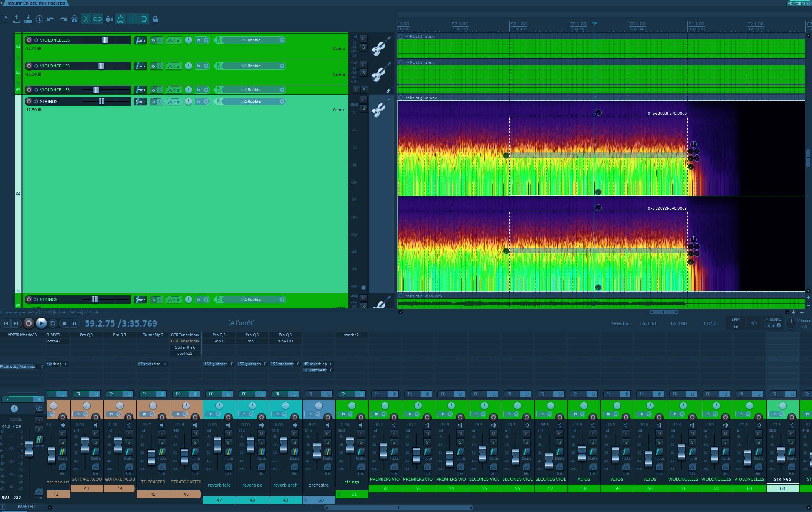Viewport: 812px width, 512px height.
Task: Click Route button on STRINGS track 64
Action: [140, 102]
